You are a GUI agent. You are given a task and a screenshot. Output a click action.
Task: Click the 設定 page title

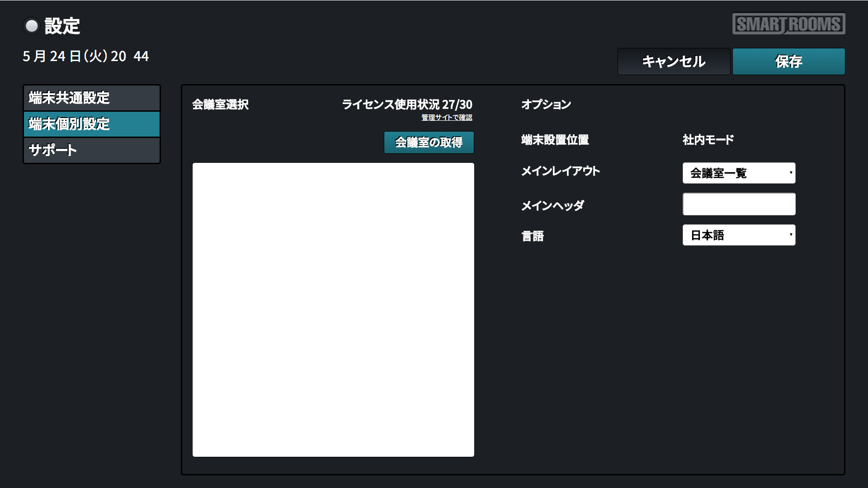[62, 26]
